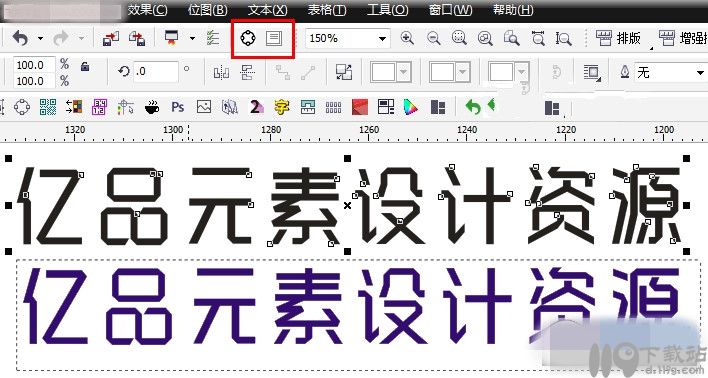Click the ellipse nodes icon in plugin bar

pyautogui.click(x=22, y=107)
